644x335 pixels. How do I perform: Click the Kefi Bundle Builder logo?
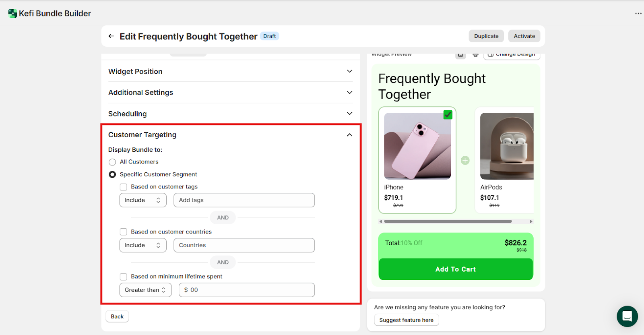tap(12, 13)
